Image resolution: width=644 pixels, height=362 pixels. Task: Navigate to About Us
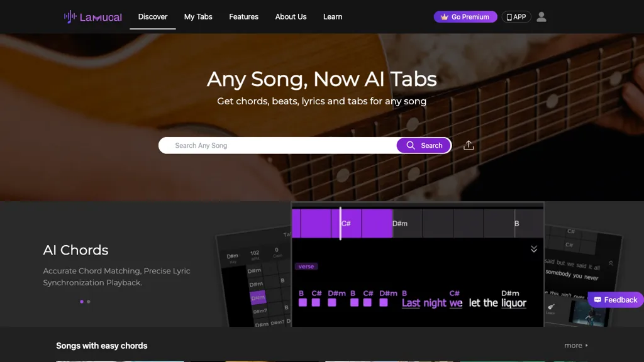(x=291, y=17)
